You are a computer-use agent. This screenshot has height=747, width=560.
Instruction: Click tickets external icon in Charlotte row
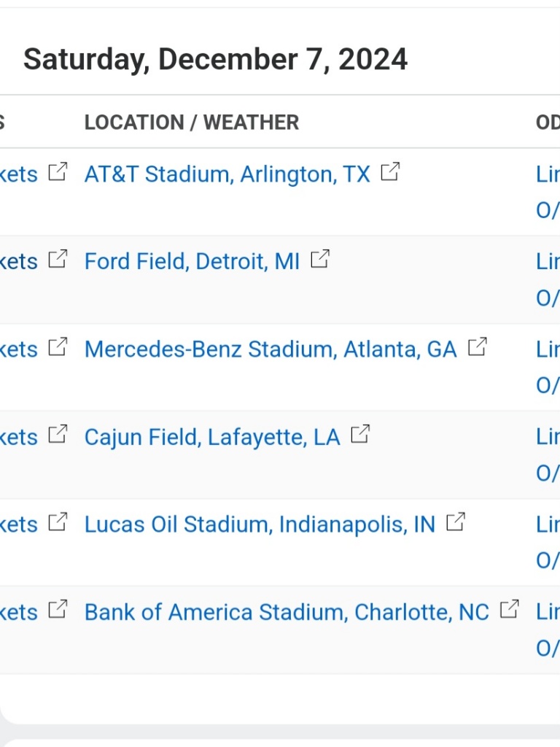click(x=58, y=610)
